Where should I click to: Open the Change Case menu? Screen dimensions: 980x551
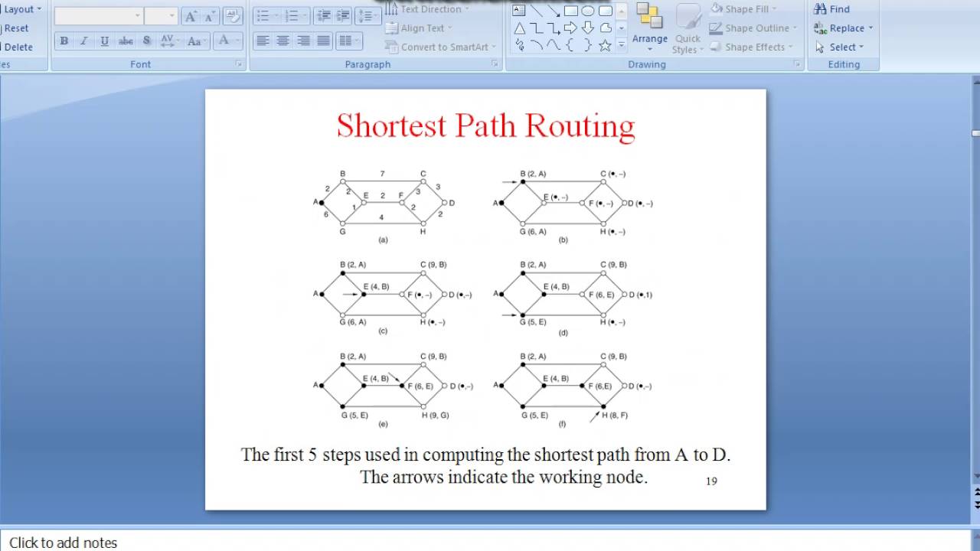[196, 41]
